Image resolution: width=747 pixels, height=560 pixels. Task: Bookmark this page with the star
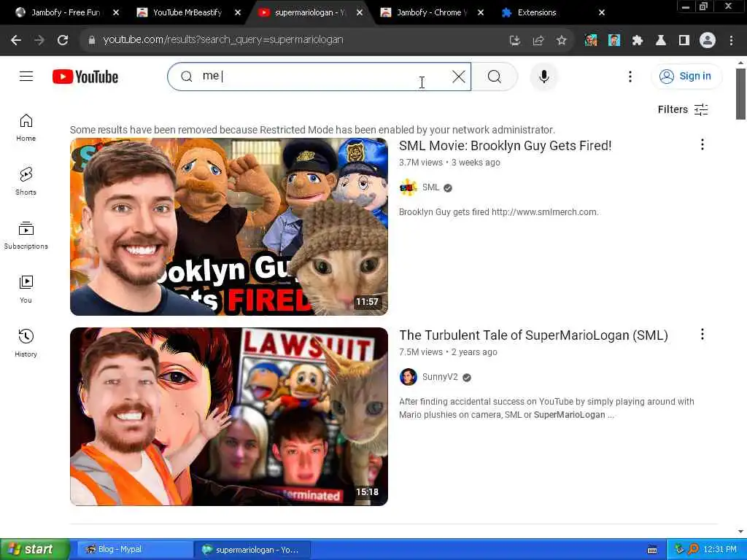pyautogui.click(x=561, y=41)
